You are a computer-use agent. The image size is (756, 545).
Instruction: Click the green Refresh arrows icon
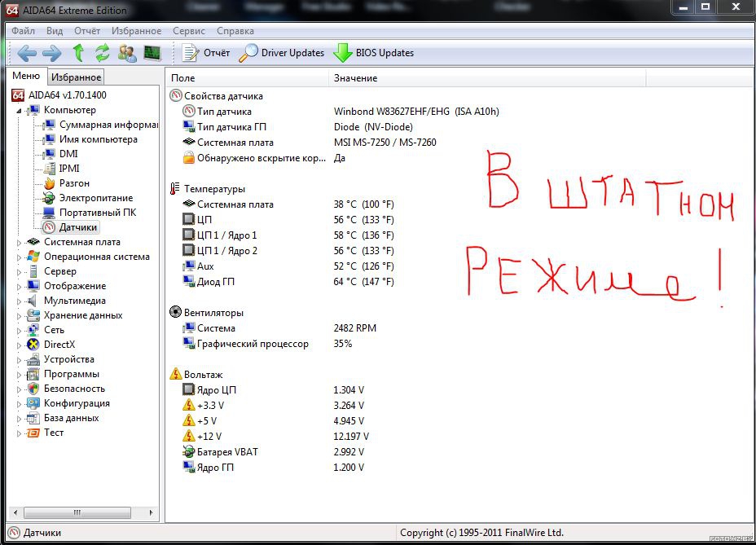point(102,53)
